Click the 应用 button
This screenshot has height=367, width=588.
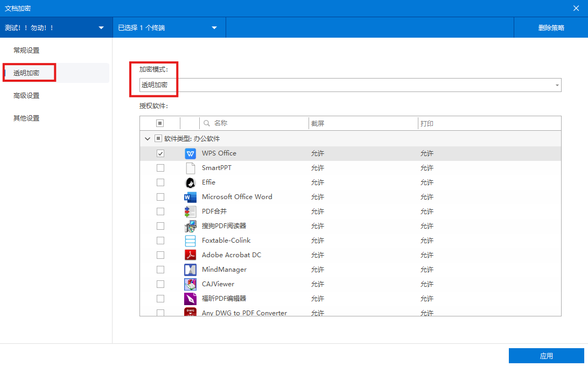(546, 356)
